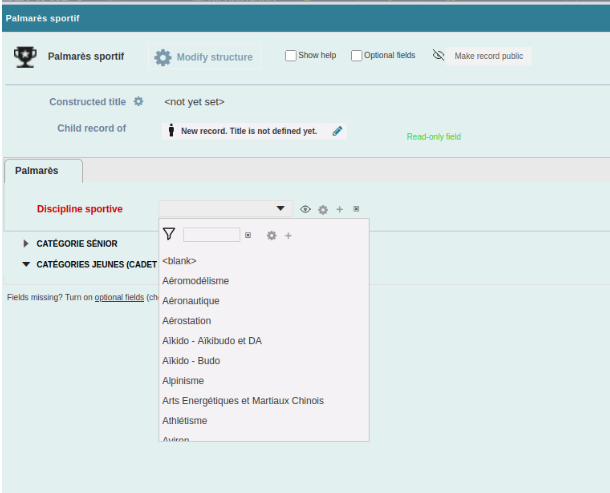Click the plus icon beside Discipline sportive
Image resolution: width=610 pixels, height=493 pixels.
click(339, 209)
